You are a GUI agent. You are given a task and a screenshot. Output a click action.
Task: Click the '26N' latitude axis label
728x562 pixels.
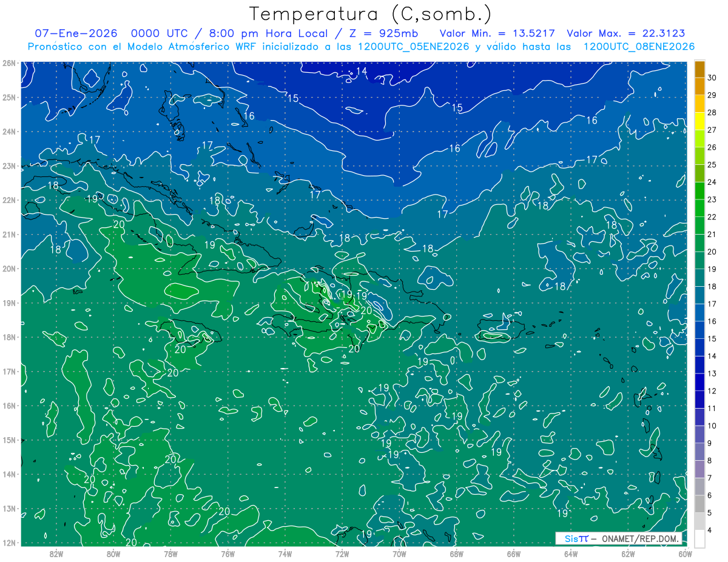coord(8,63)
